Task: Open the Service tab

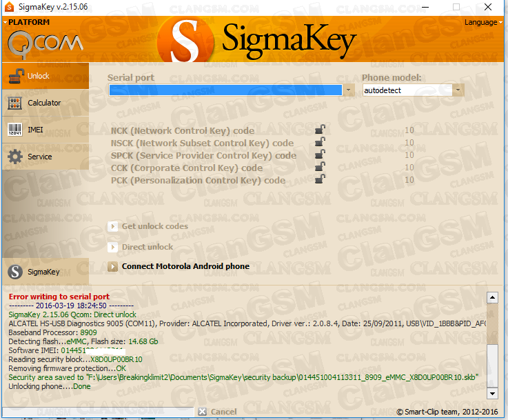Action: [x=45, y=157]
